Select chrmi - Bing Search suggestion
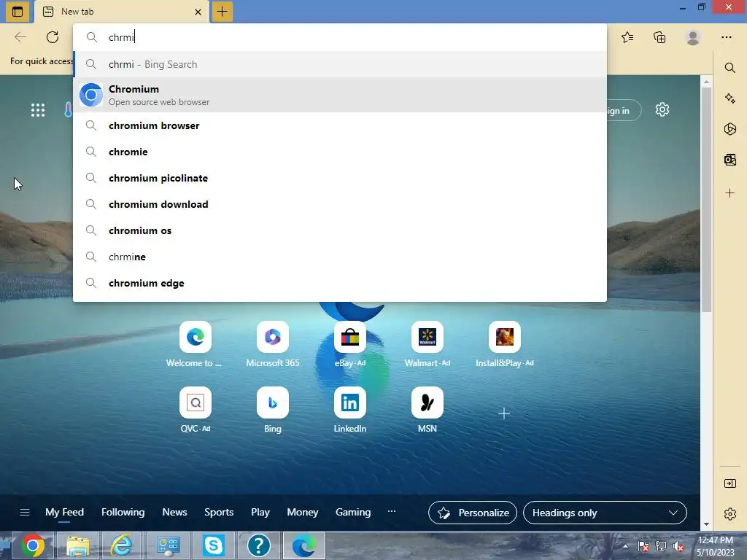The image size is (747, 560). 340,64
